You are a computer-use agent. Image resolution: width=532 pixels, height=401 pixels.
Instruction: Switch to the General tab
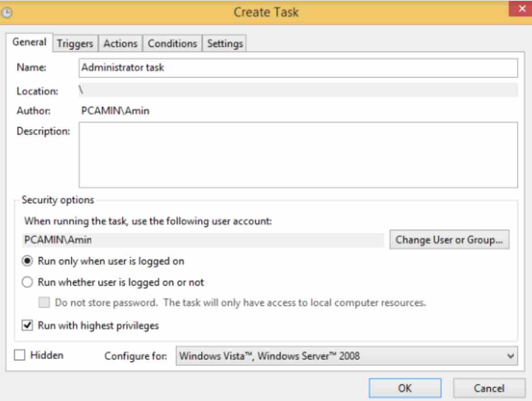point(29,42)
